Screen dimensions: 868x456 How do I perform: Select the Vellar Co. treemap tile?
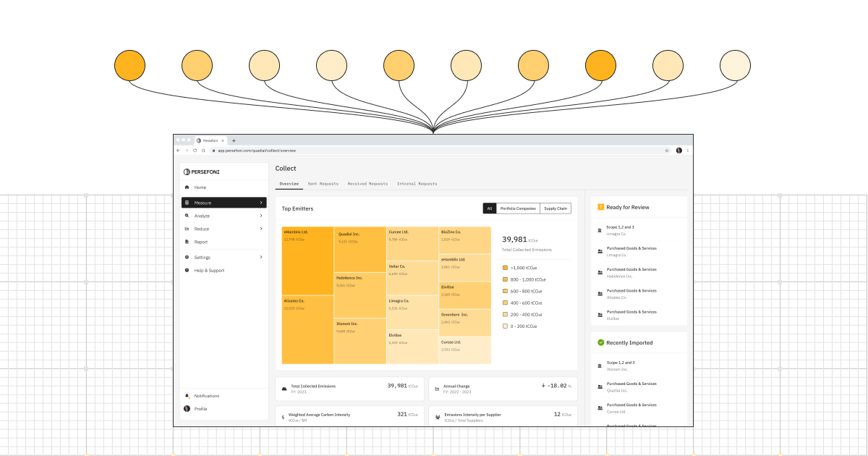point(412,278)
